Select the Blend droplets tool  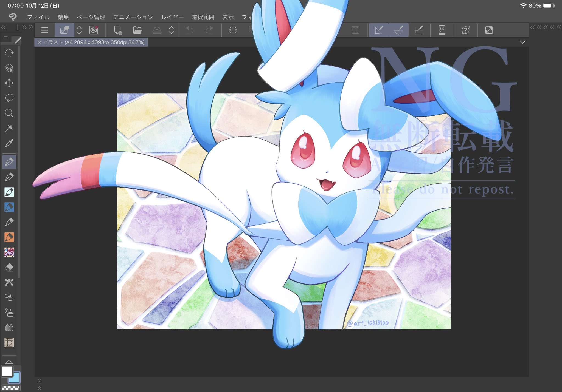point(9,327)
